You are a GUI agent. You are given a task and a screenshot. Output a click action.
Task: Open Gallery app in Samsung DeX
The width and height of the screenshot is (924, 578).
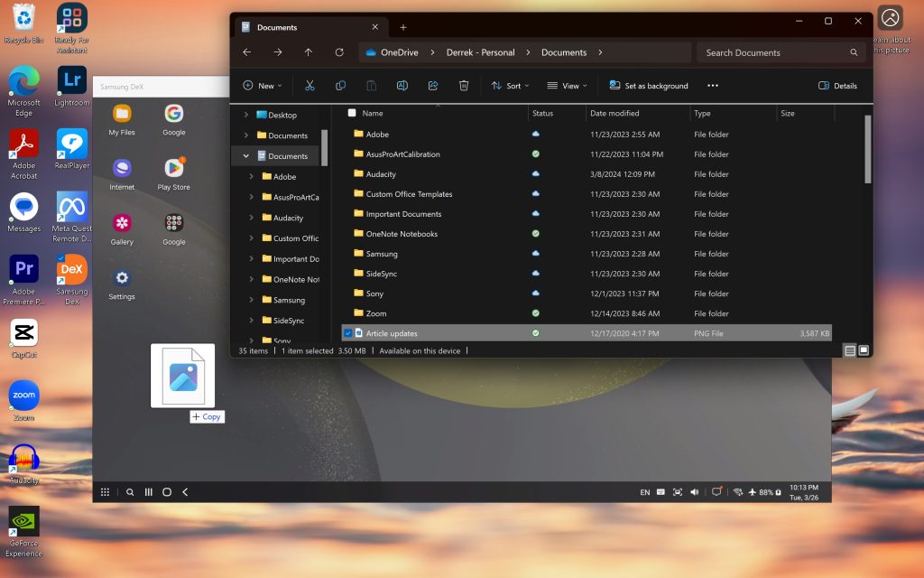pyautogui.click(x=122, y=228)
